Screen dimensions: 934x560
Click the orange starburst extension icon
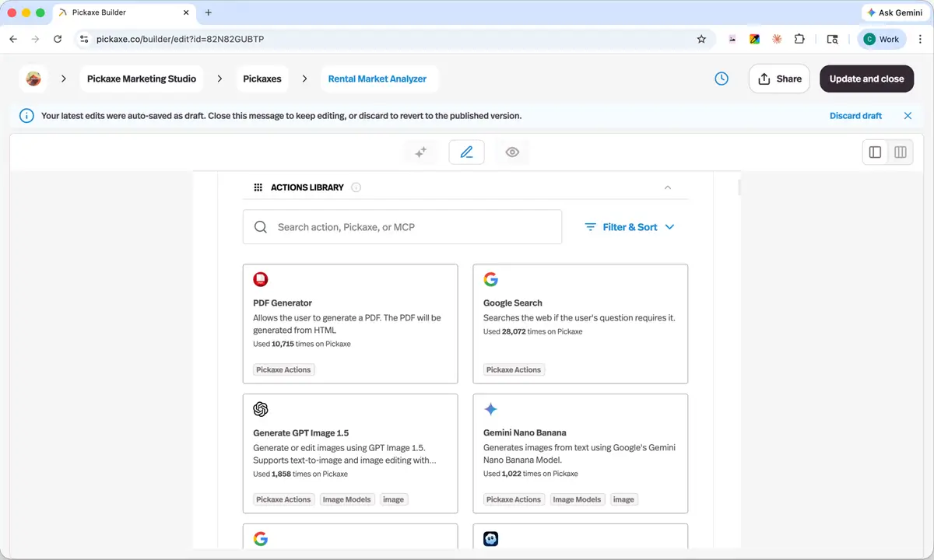coord(777,39)
